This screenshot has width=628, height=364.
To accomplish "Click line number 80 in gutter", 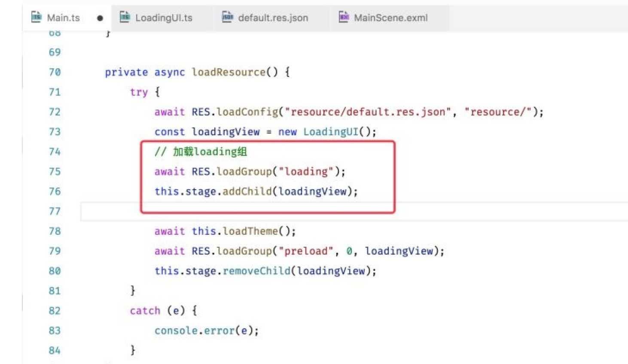I will (55, 271).
